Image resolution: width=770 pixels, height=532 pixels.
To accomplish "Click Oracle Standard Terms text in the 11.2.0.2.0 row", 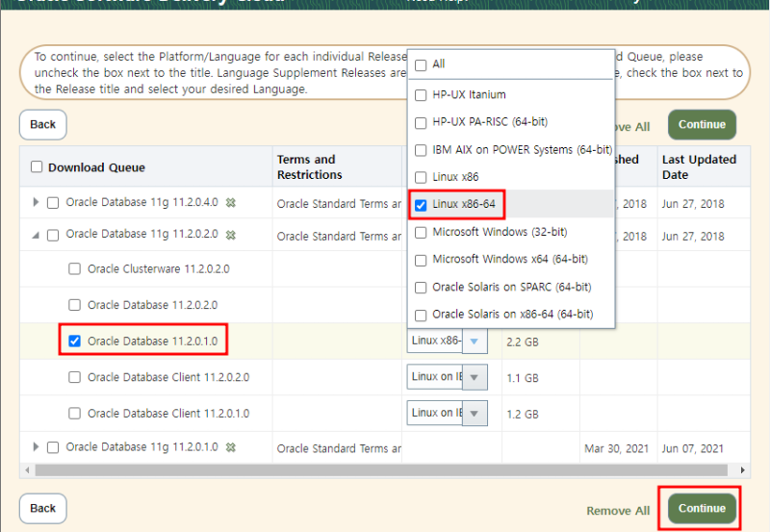I will (x=339, y=236).
